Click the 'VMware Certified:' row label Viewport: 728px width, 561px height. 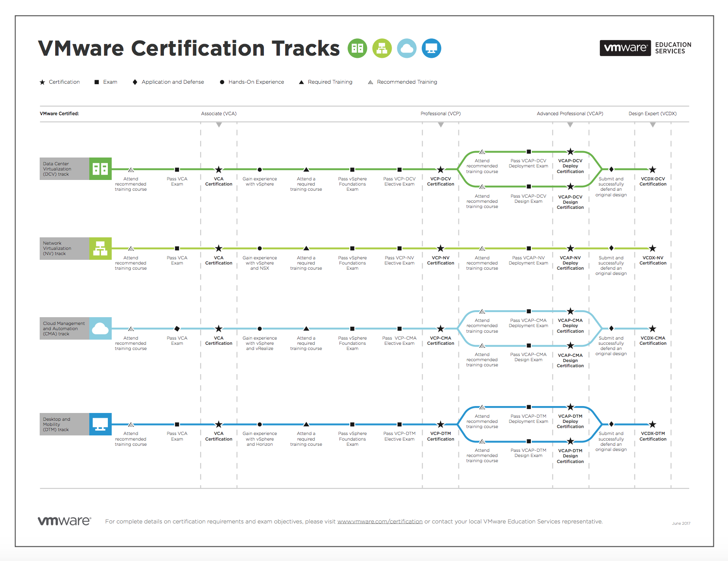click(60, 114)
